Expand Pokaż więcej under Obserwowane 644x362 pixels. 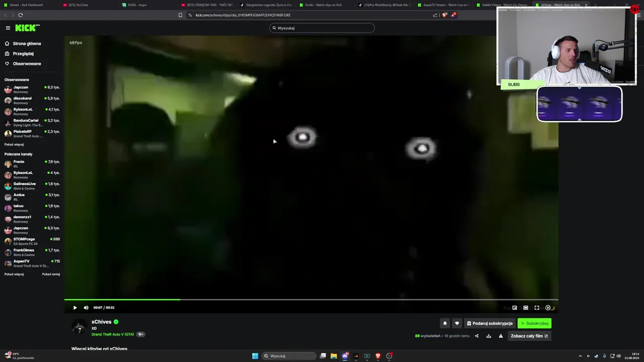pyautogui.click(x=14, y=144)
